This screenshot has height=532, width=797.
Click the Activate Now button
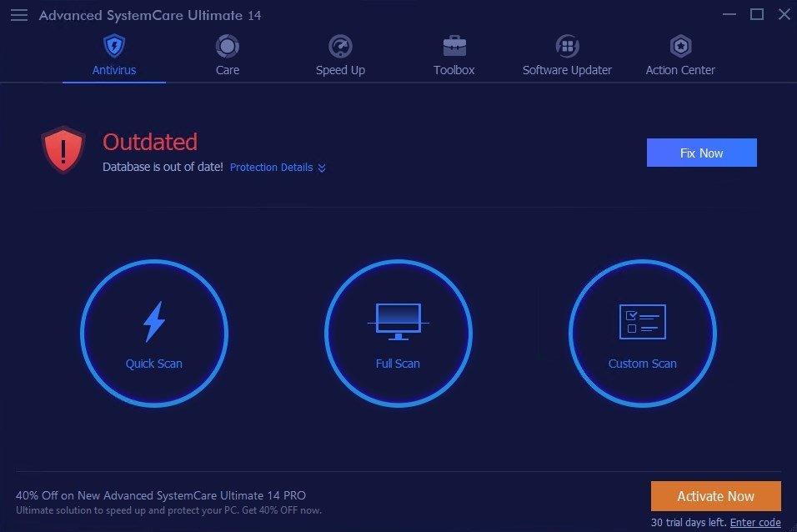coord(715,496)
